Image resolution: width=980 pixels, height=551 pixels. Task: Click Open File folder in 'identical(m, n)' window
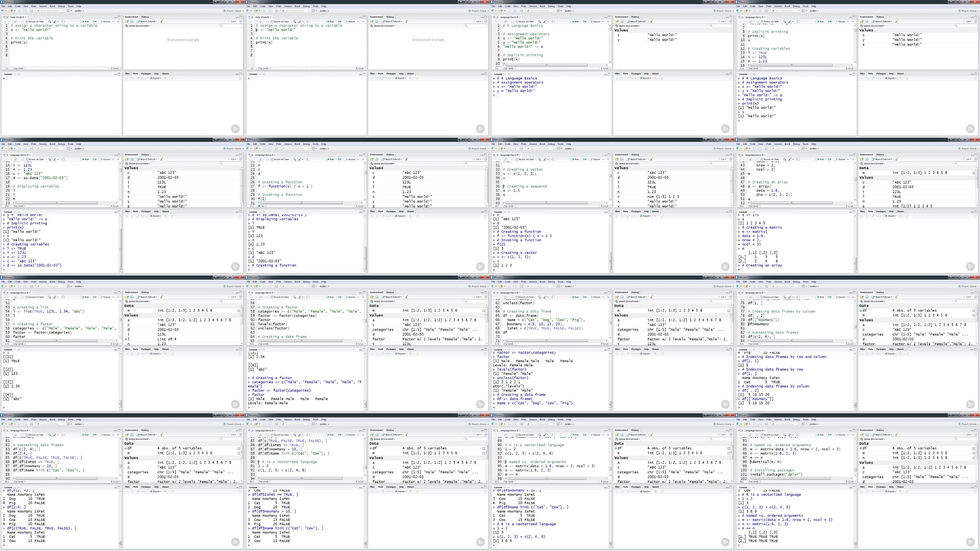pyautogui.click(x=746, y=424)
